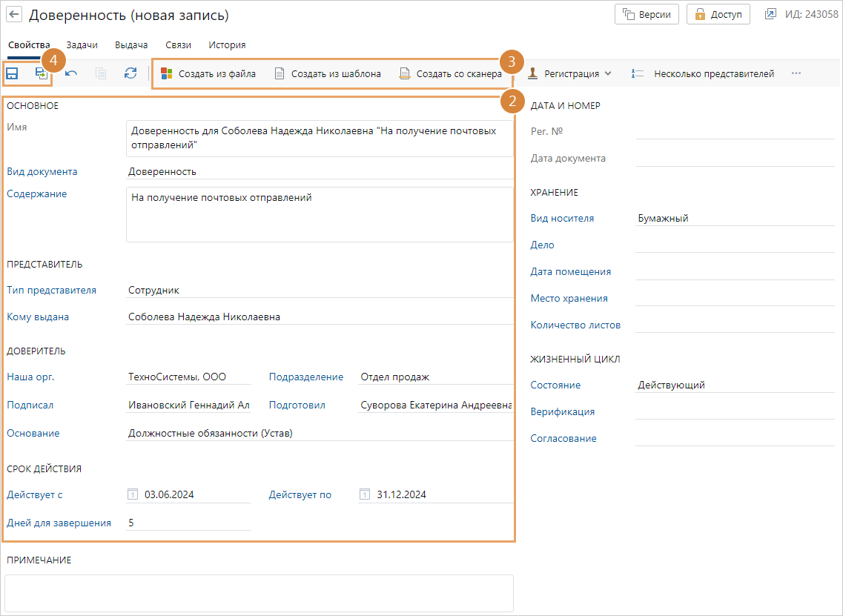Open the 'Вид носителя' field with 'Бумажный'
Screen dimensions: 843x616
click(x=734, y=219)
